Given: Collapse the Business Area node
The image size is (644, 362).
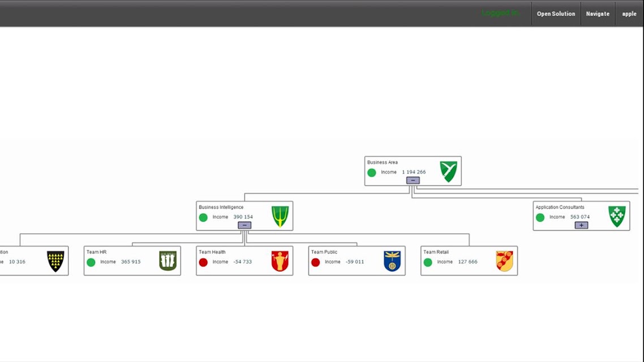Looking at the screenshot, I should click(413, 180).
